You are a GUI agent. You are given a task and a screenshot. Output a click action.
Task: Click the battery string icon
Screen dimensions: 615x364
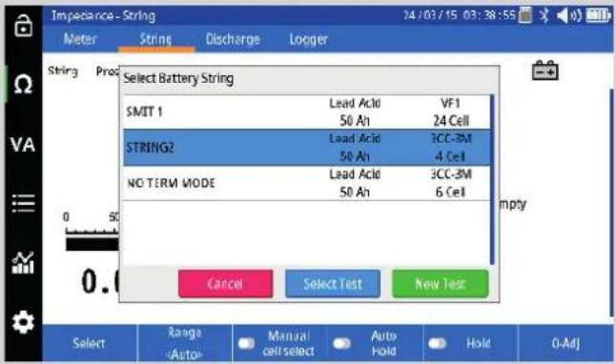tap(544, 71)
